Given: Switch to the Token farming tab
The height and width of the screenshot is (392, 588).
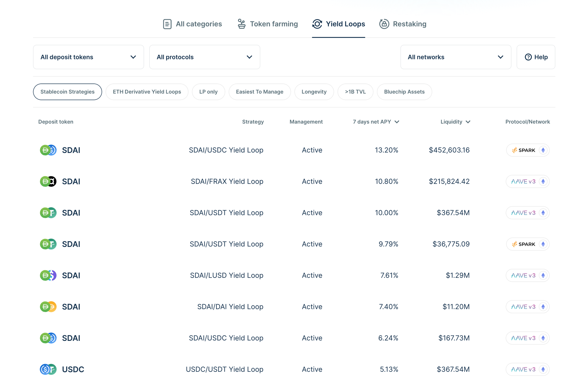Looking at the screenshot, I should coord(273,24).
